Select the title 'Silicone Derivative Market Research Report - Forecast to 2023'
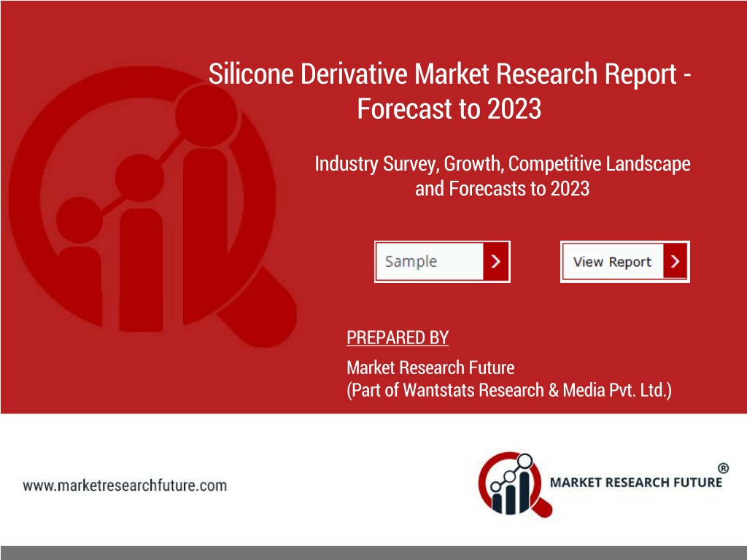The image size is (747, 560). [449, 91]
